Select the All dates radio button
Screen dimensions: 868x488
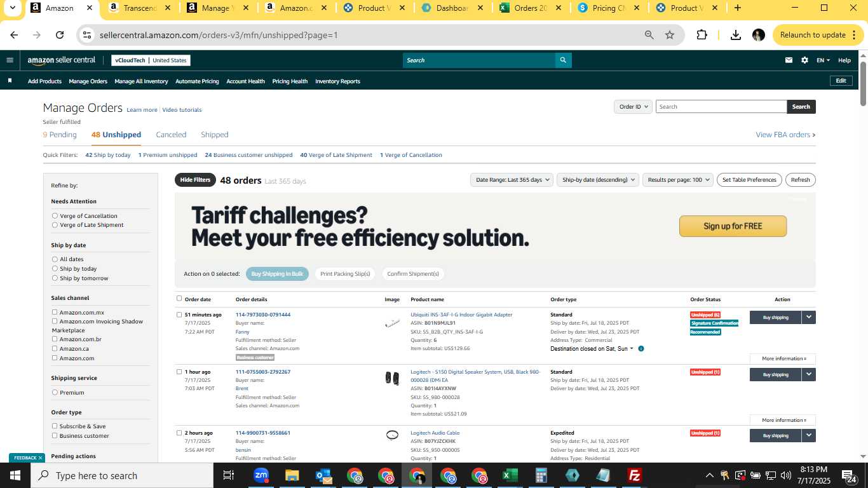point(55,259)
